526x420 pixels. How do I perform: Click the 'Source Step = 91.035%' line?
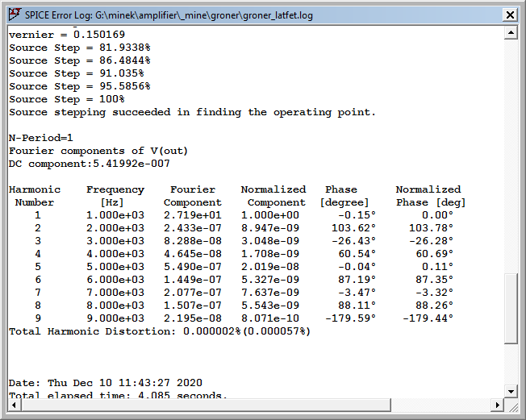click(x=77, y=73)
